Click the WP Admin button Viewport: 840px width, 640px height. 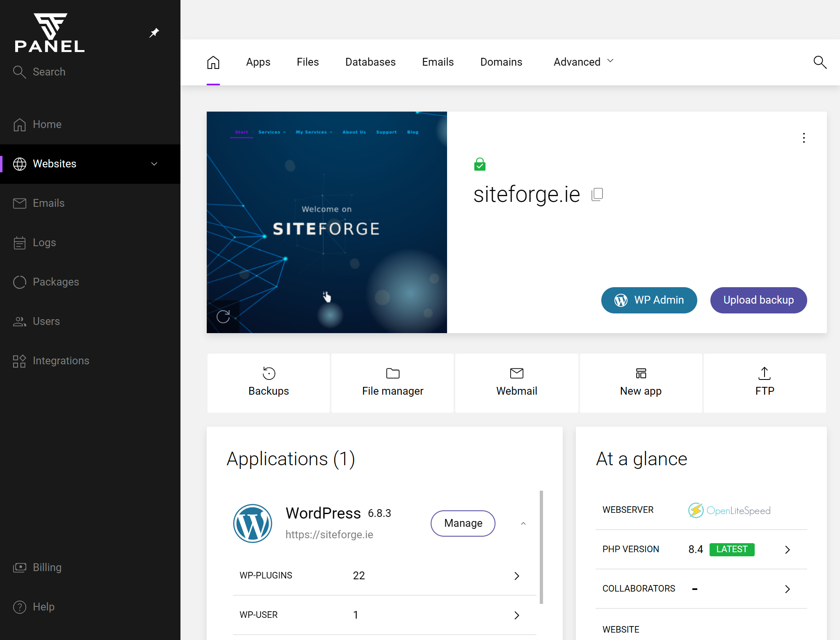pyautogui.click(x=649, y=300)
